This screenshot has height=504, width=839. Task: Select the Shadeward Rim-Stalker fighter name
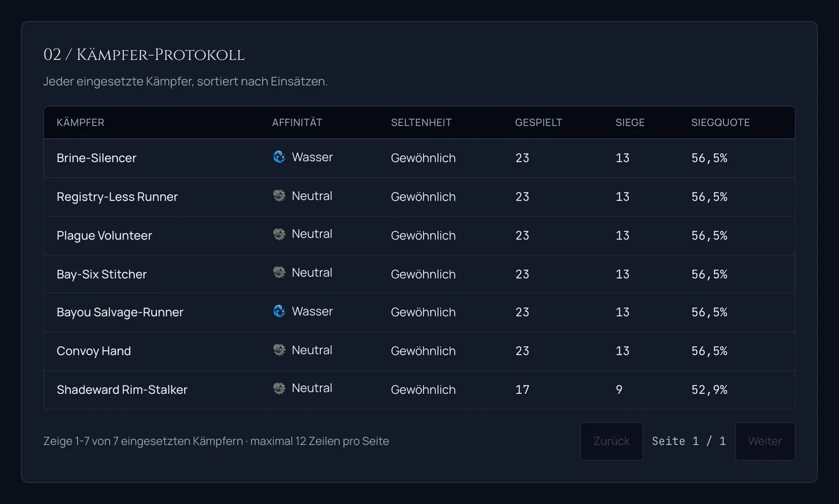click(122, 389)
